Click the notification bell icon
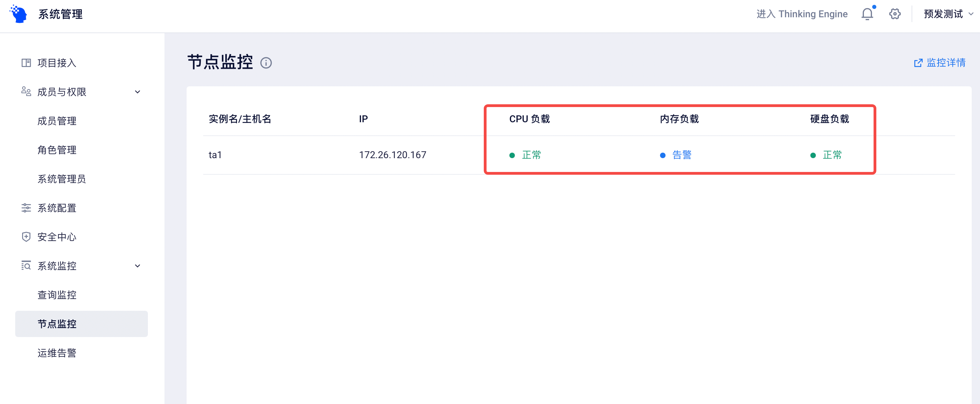Viewport: 980px width, 404px height. [x=867, y=14]
